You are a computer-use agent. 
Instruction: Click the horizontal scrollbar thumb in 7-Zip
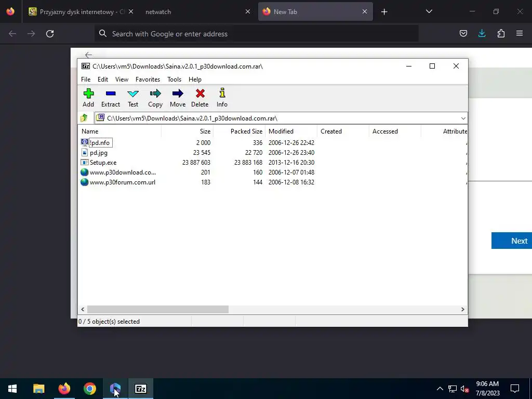pos(158,310)
